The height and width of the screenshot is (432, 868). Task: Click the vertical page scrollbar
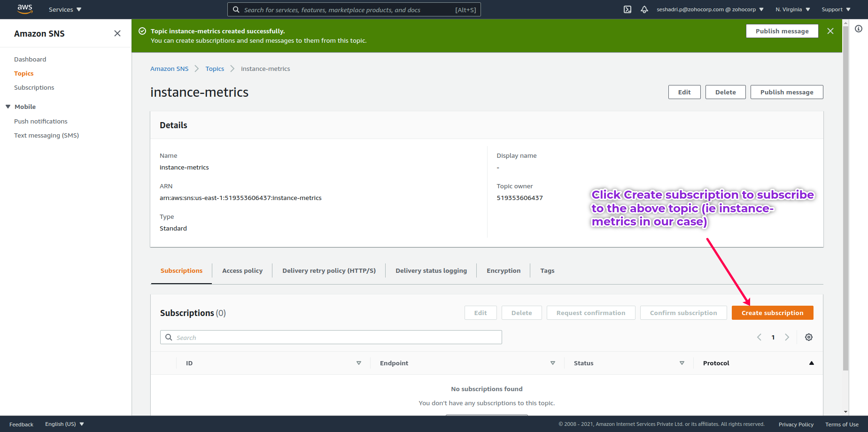tap(845, 197)
